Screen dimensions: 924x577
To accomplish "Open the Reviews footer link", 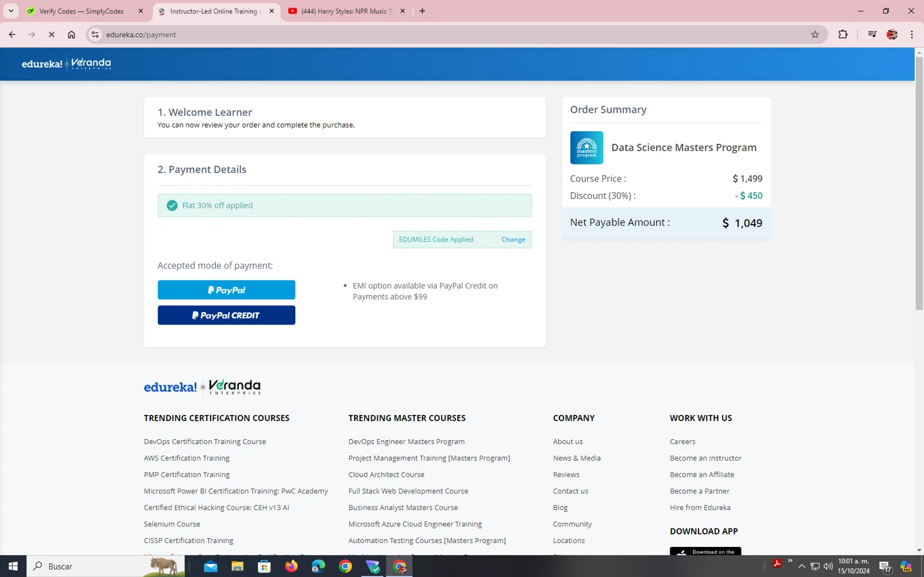I will (566, 475).
